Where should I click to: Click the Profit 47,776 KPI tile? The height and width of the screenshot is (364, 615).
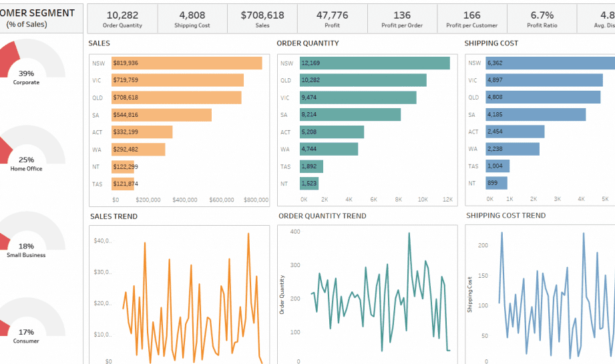point(333,19)
